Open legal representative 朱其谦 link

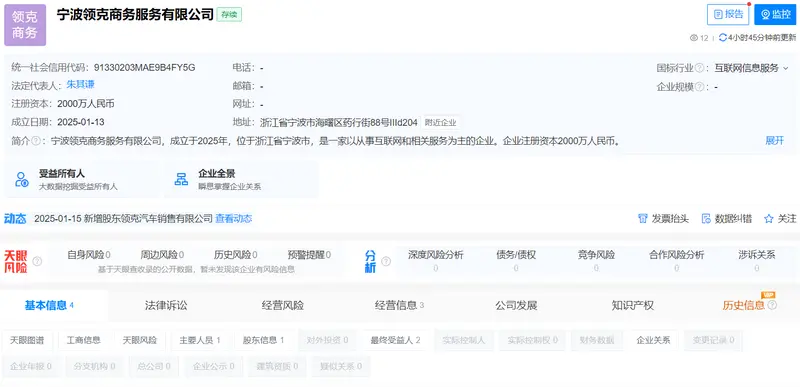80,85
